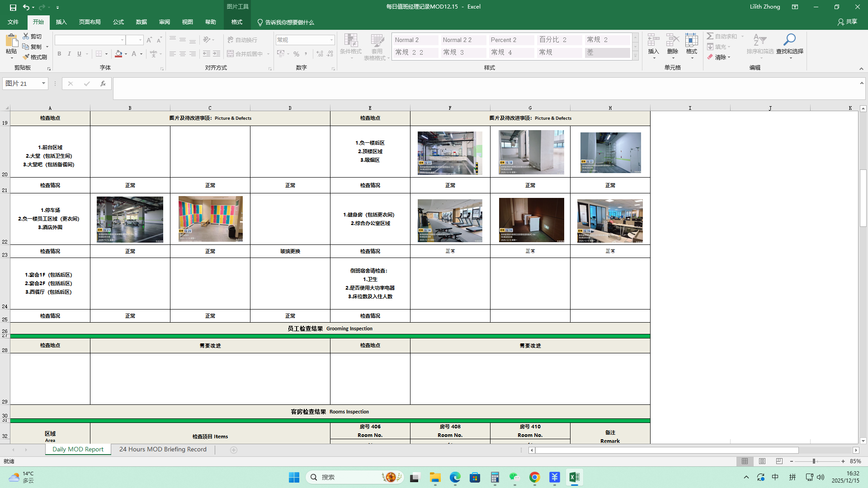Image resolution: width=868 pixels, height=488 pixels.
Task: Click the Insert Function fx icon
Action: point(103,84)
